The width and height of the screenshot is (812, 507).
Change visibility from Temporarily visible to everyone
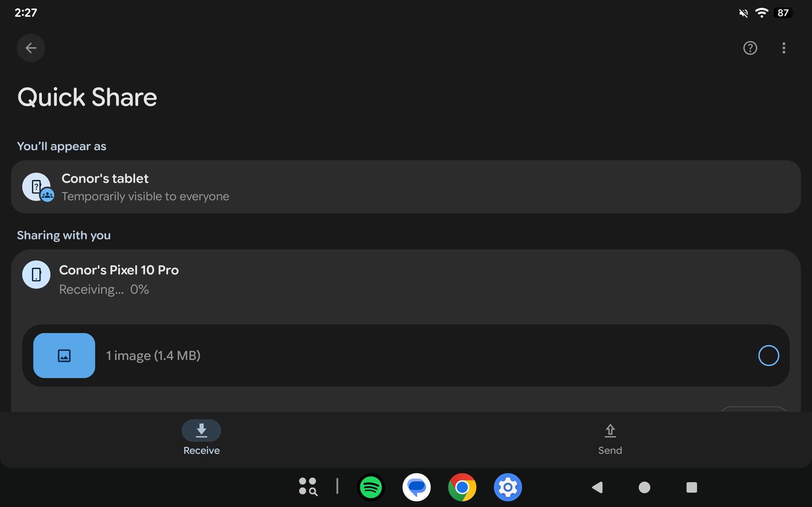pyautogui.click(x=145, y=196)
